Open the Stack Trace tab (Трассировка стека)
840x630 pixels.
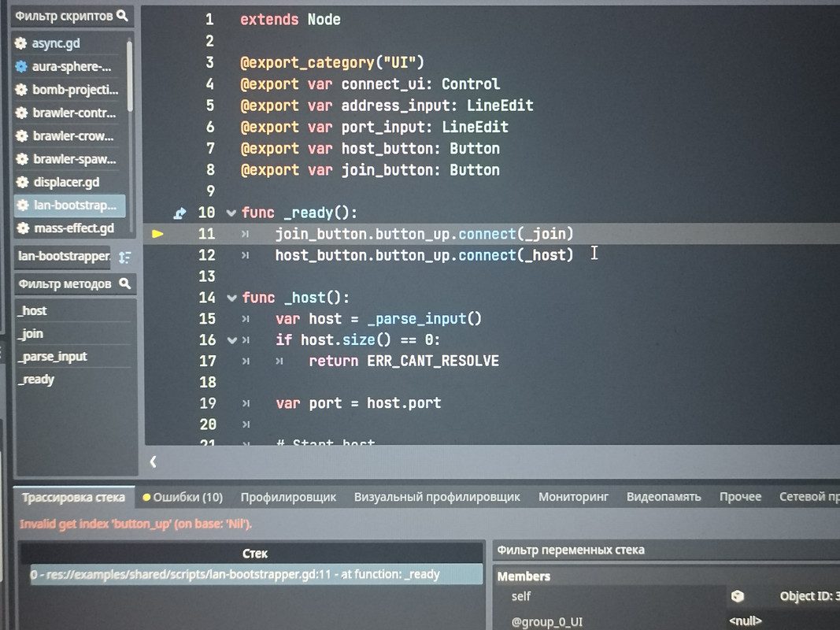point(73,497)
